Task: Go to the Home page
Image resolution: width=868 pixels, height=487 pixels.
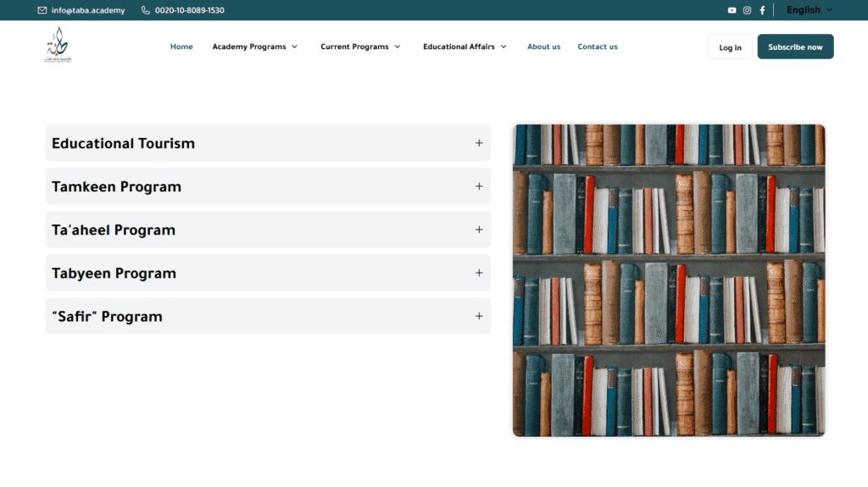Action: (x=181, y=47)
